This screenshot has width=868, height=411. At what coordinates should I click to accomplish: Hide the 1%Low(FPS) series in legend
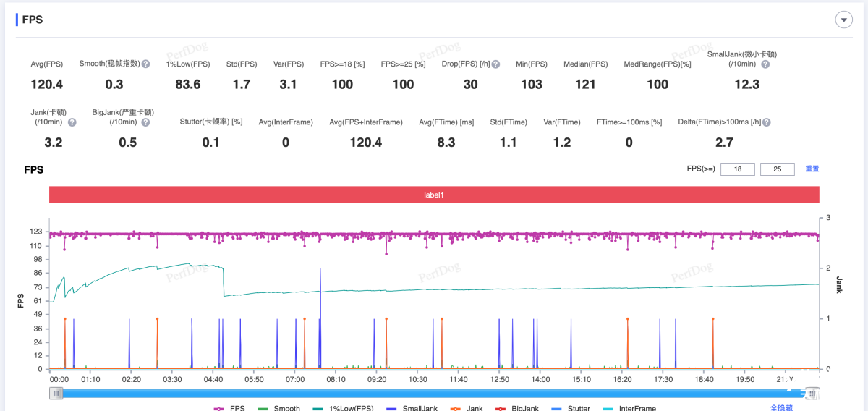tap(344, 408)
